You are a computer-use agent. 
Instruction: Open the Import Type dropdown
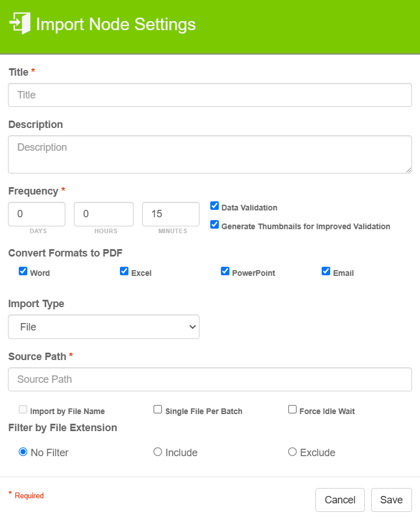point(103,326)
